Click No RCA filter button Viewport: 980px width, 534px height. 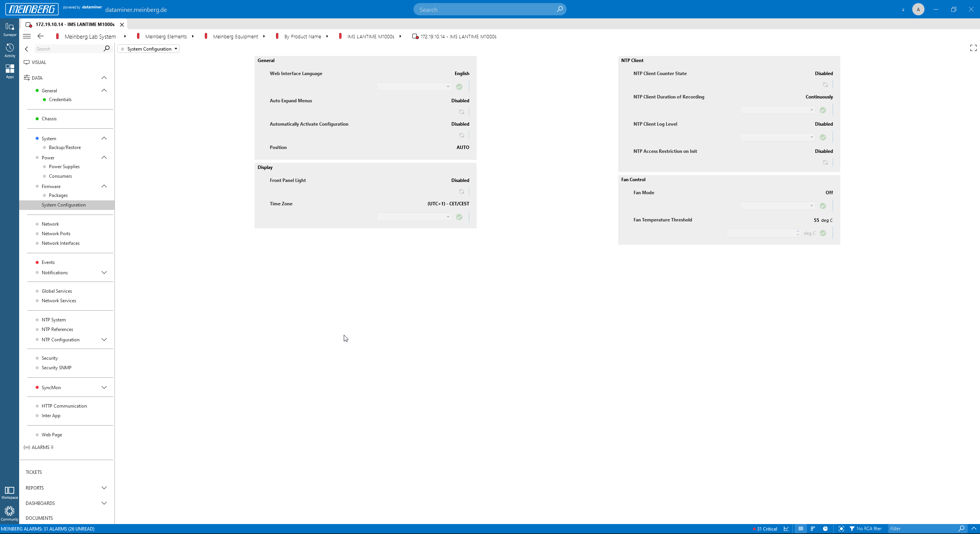coord(866,529)
